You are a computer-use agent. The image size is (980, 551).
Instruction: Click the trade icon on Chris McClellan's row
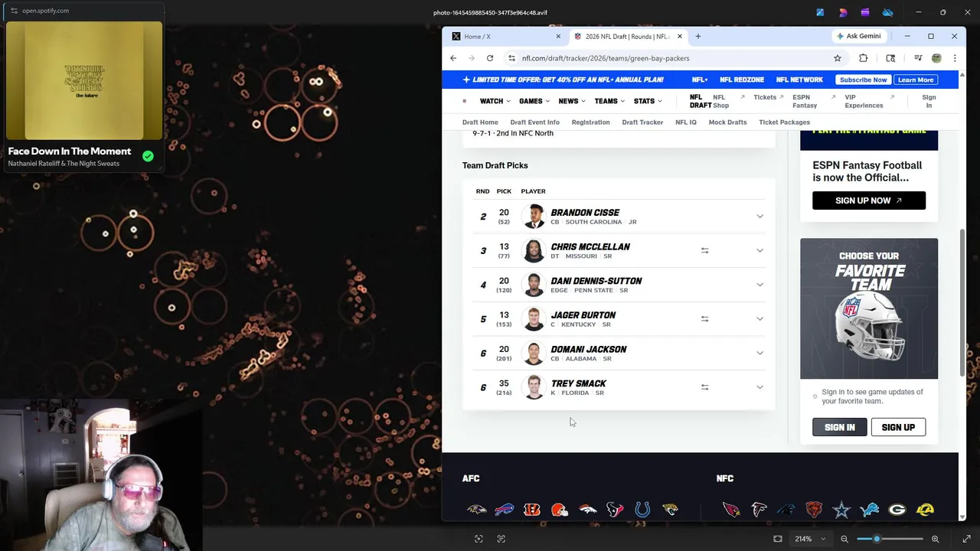[x=704, y=250]
